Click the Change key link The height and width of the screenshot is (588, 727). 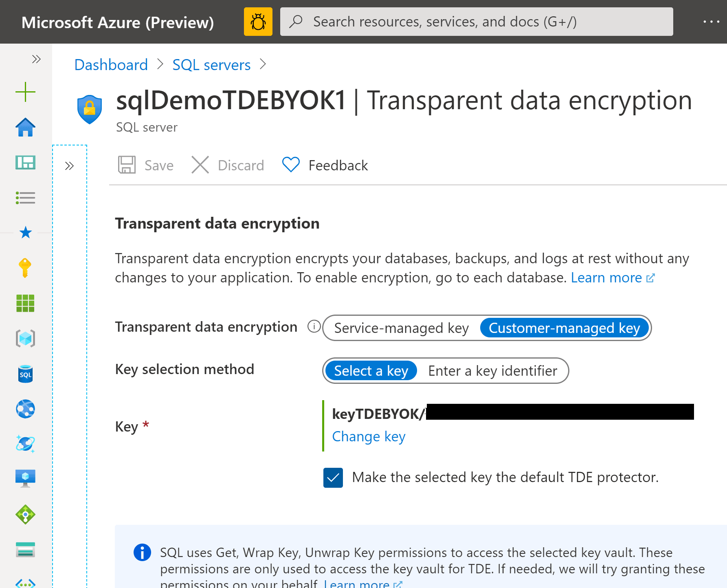pyautogui.click(x=369, y=436)
